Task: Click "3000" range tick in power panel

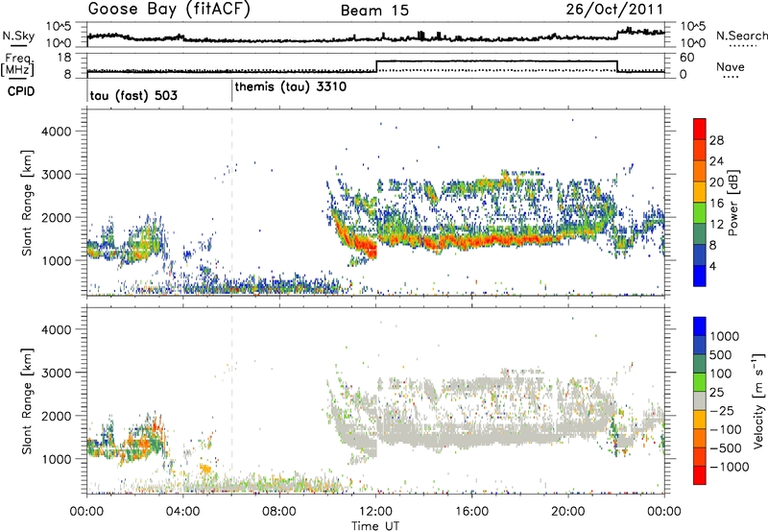Action: click(x=57, y=175)
